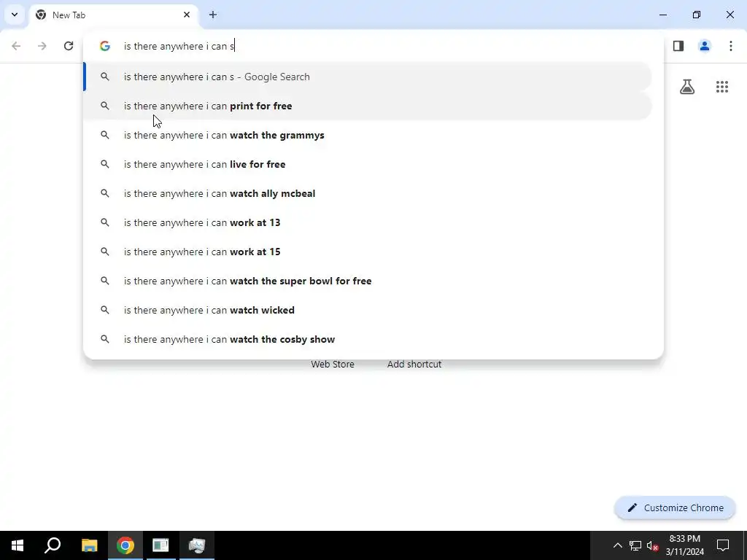Choose suggestion 'print for free'
Viewport: 747px width, 560px height.
pyautogui.click(x=368, y=106)
